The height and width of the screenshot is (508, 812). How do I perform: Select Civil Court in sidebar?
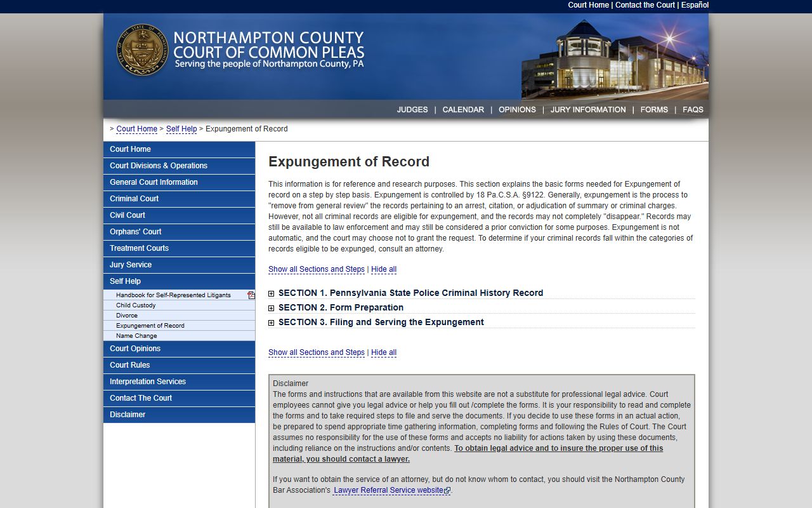[179, 215]
